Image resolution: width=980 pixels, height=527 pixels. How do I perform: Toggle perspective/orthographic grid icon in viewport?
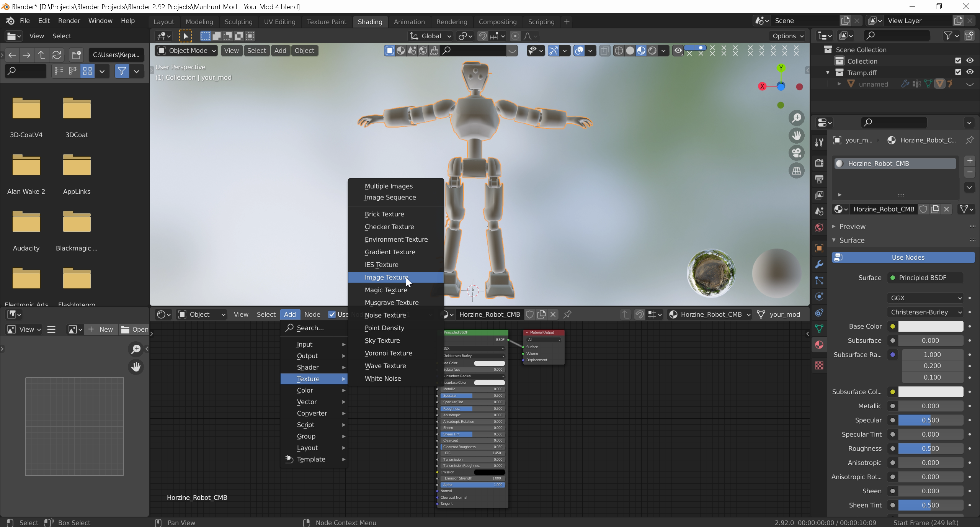797,171
